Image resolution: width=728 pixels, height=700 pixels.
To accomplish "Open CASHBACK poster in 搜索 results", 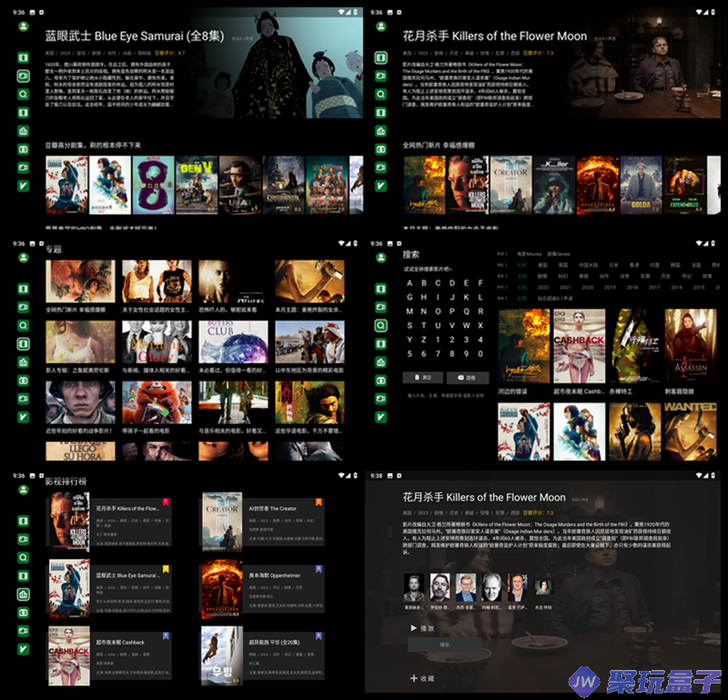I will pyautogui.click(x=579, y=346).
